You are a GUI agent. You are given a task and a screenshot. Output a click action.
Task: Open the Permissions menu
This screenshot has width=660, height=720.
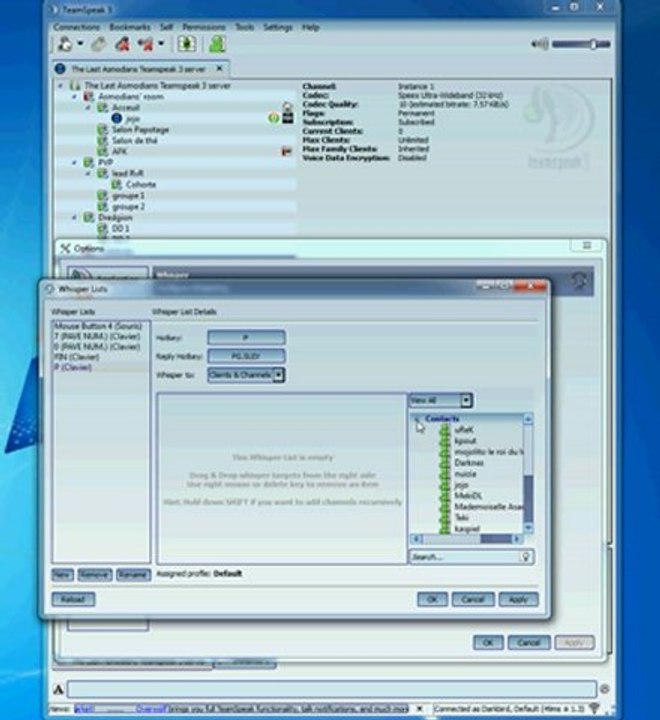204,27
